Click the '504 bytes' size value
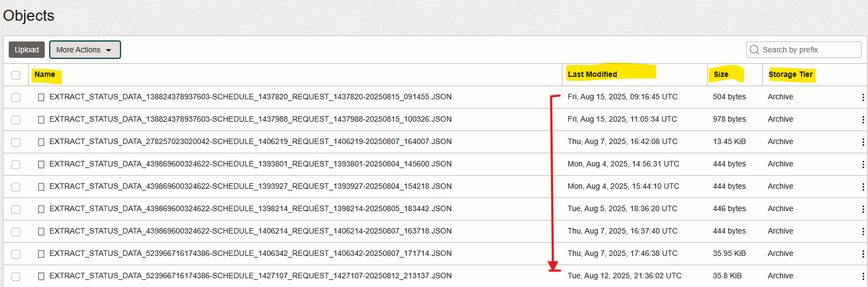868x287 pixels. (x=729, y=97)
